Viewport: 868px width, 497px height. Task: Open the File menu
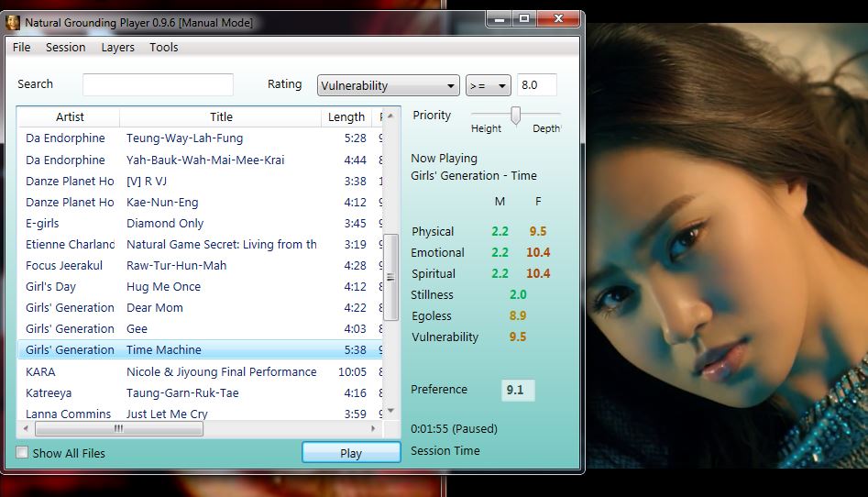(22, 47)
